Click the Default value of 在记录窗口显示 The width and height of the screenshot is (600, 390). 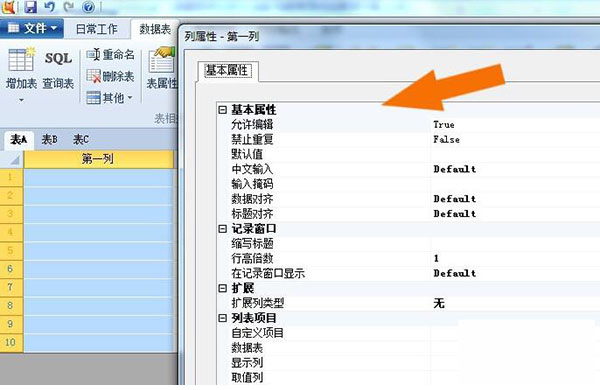[x=455, y=273]
